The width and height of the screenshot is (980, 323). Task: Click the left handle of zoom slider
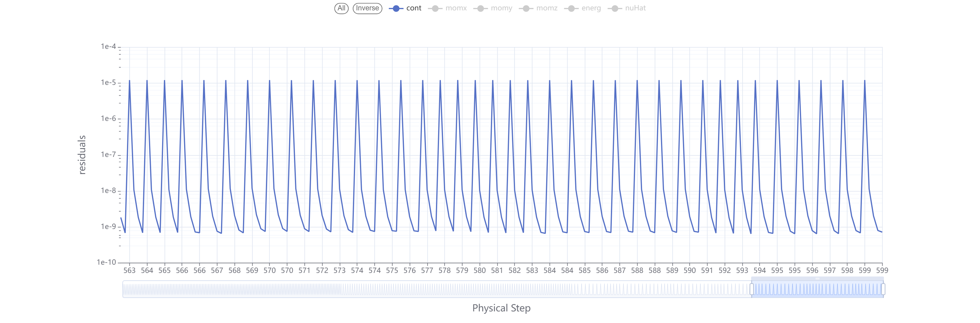751,289
